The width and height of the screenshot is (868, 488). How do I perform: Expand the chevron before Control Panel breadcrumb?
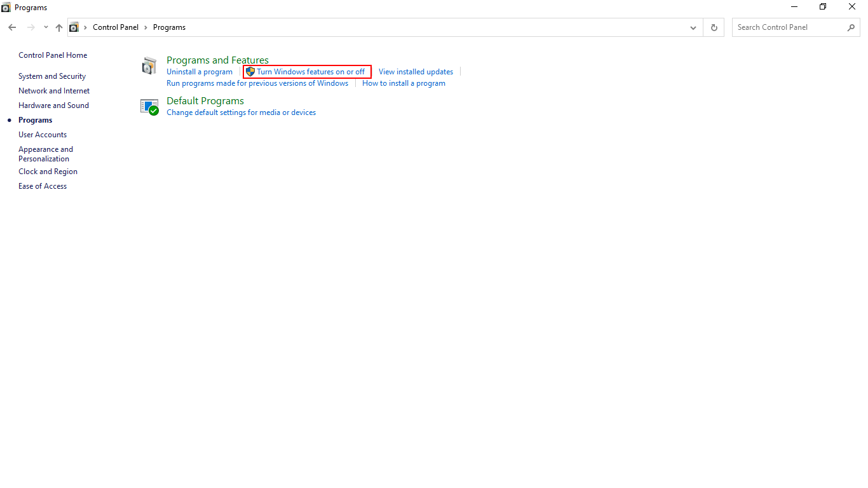(x=86, y=27)
